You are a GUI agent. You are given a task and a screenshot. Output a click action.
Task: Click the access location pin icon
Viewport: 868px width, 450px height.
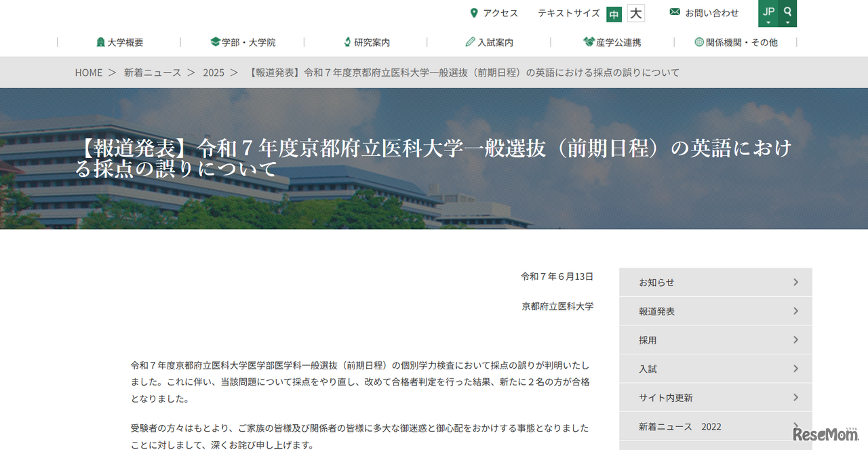point(474,13)
